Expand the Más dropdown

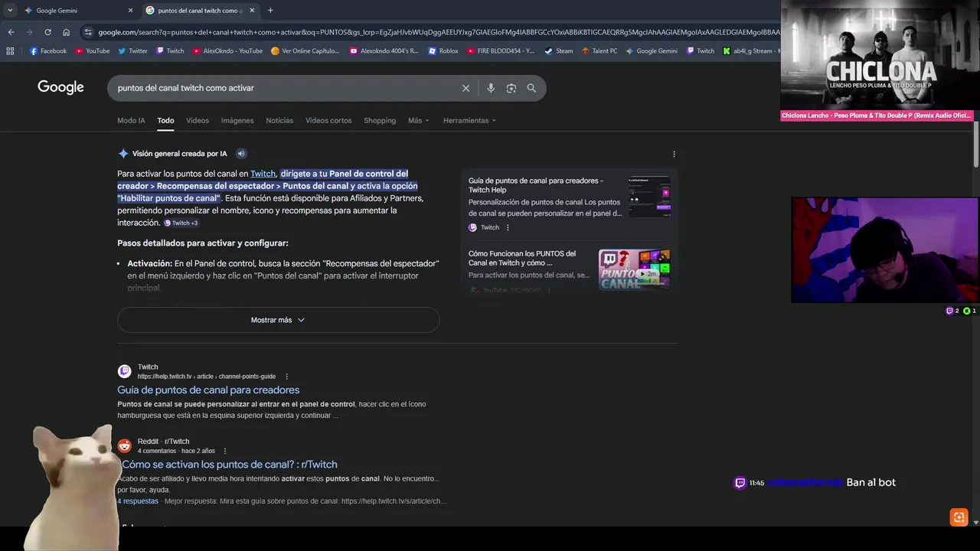click(419, 120)
